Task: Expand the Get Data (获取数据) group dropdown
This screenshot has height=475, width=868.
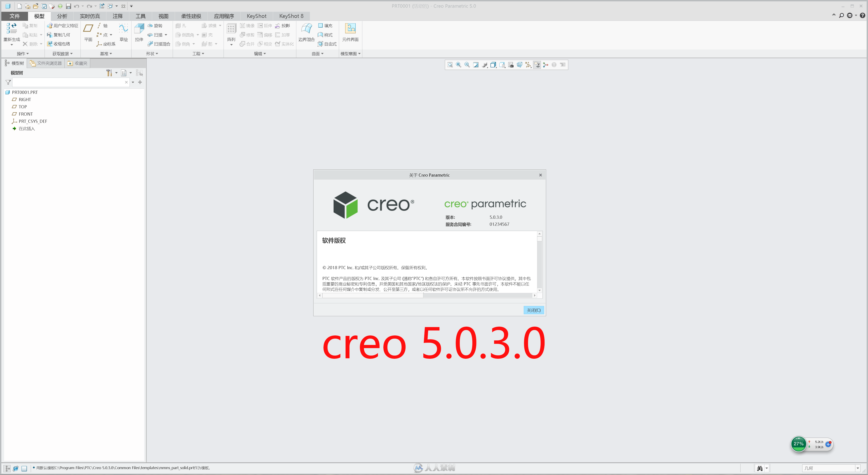Action: (62, 54)
